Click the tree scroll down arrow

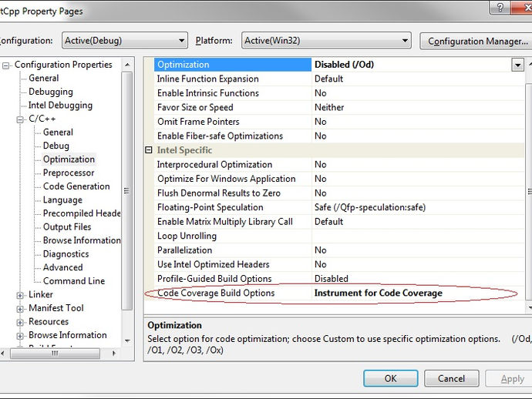(x=127, y=340)
